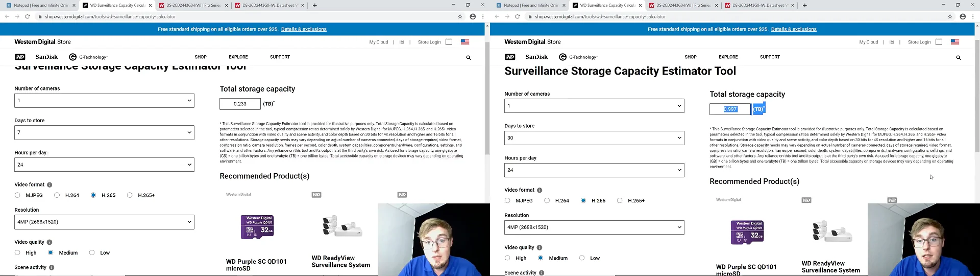
Task: Click the Store Login link in the right window
Action: tap(919, 42)
